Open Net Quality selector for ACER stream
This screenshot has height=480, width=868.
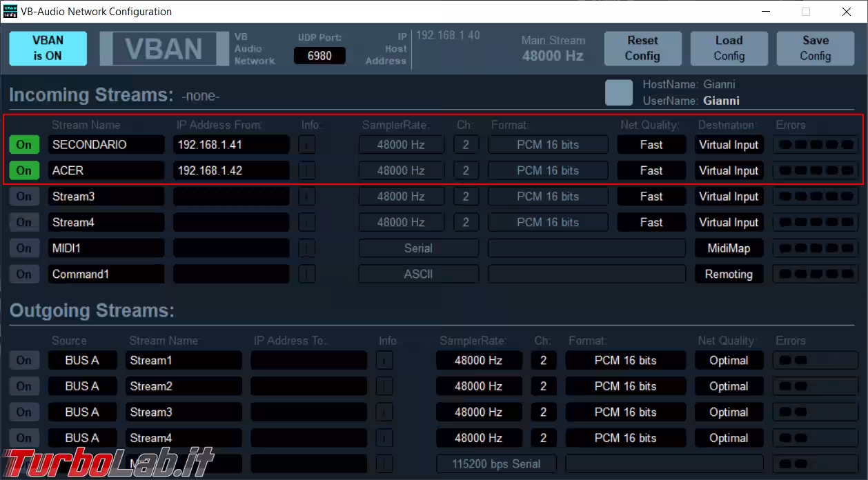coord(651,170)
